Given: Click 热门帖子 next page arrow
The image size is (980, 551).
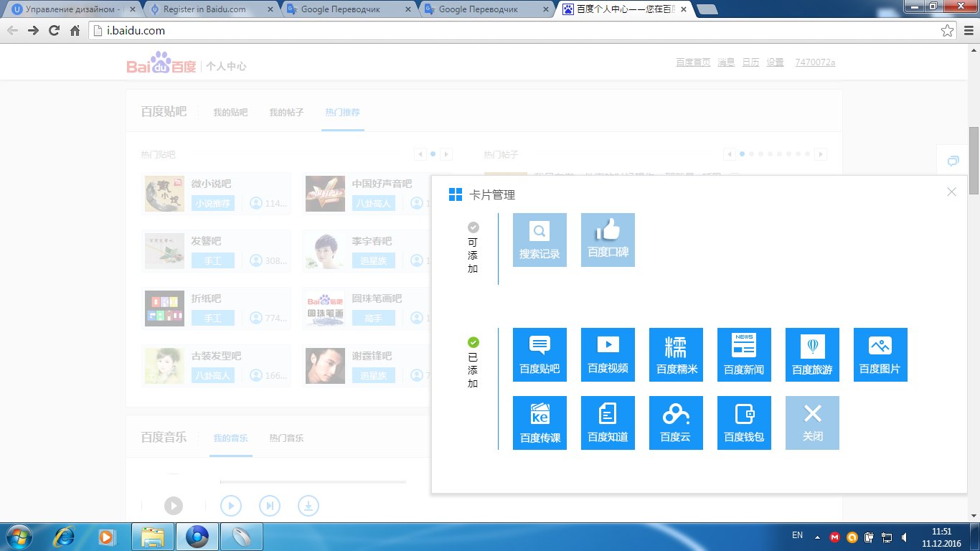Looking at the screenshot, I should 821,154.
